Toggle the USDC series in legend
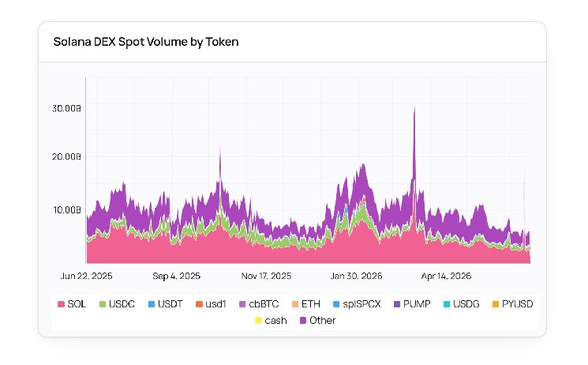 click(x=117, y=304)
